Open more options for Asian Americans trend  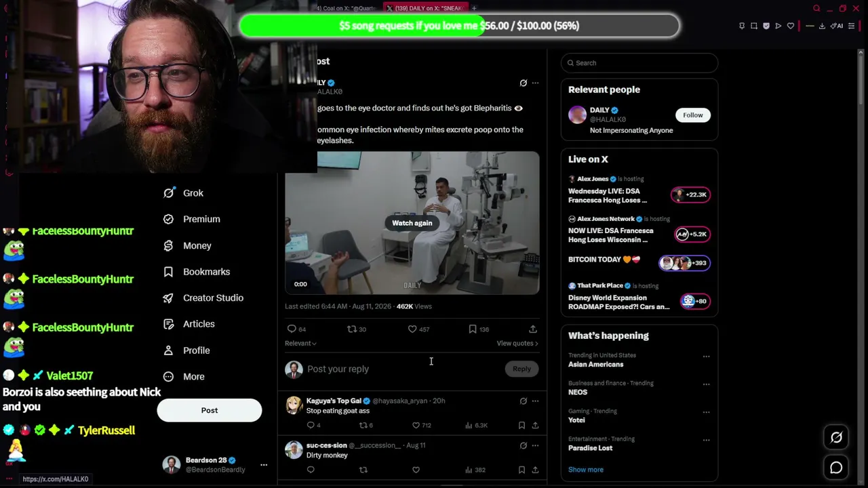(706, 357)
